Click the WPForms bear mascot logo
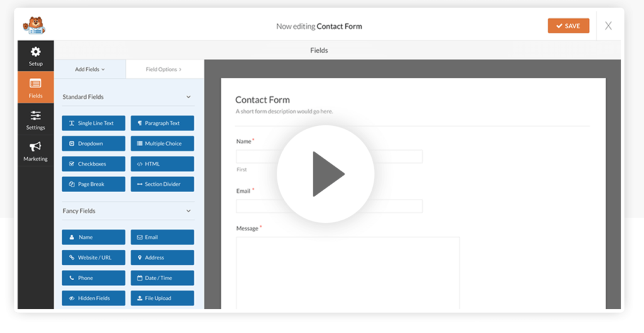The width and height of the screenshot is (644, 333). click(34, 26)
